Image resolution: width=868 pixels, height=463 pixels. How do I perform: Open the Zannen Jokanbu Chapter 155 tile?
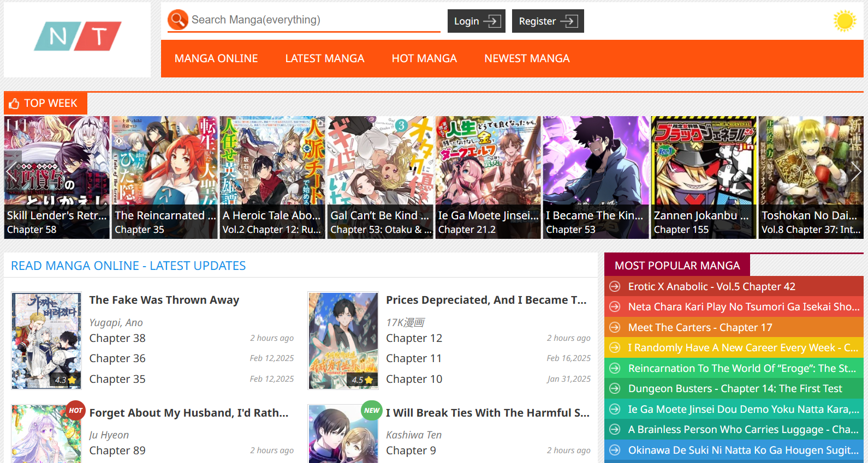704,177
